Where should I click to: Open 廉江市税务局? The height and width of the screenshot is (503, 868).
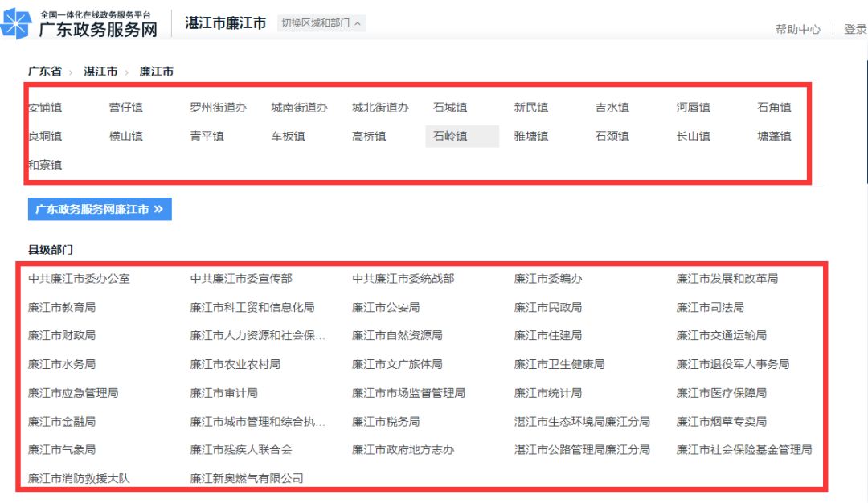tap(386, 422)
